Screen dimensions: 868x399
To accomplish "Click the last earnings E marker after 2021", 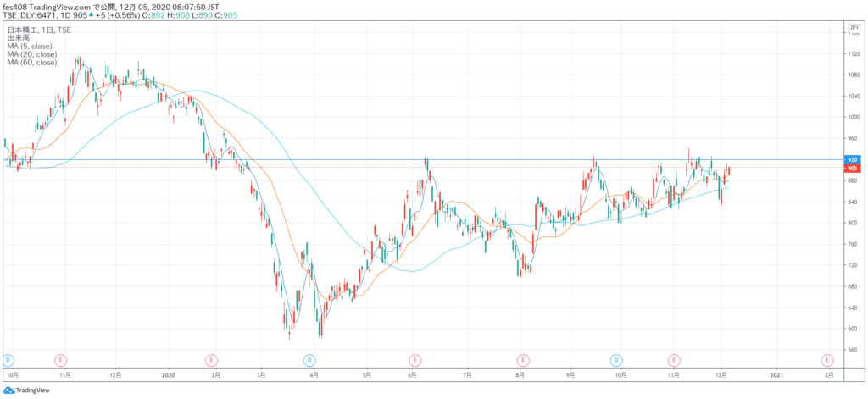I will [827, 360].
